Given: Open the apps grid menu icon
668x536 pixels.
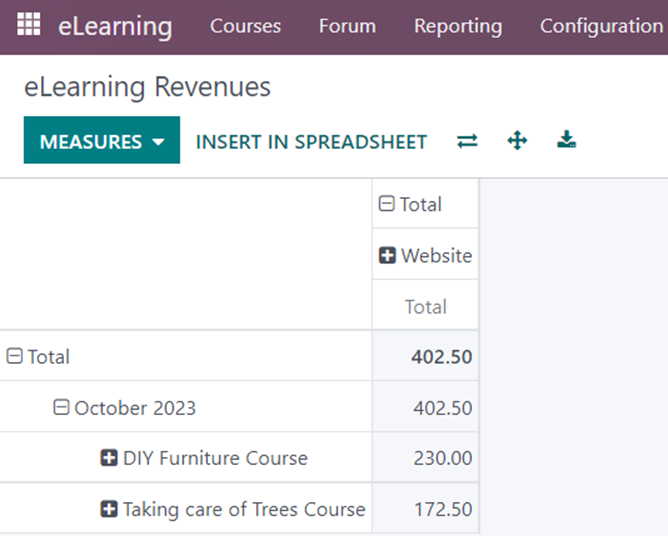Looking at the screenshot, I should pos(29,25).
